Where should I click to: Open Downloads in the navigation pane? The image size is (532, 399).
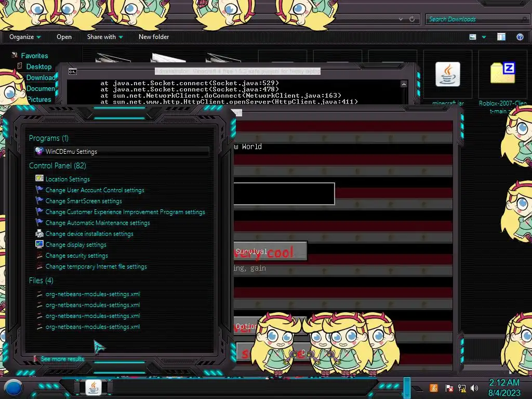pos(41,77)
